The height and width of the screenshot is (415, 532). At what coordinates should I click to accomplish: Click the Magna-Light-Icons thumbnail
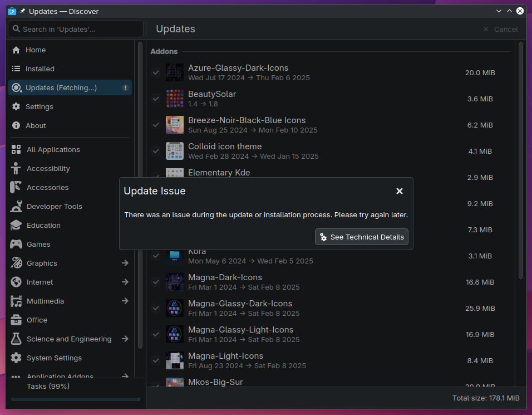click(x=175, y=360)
